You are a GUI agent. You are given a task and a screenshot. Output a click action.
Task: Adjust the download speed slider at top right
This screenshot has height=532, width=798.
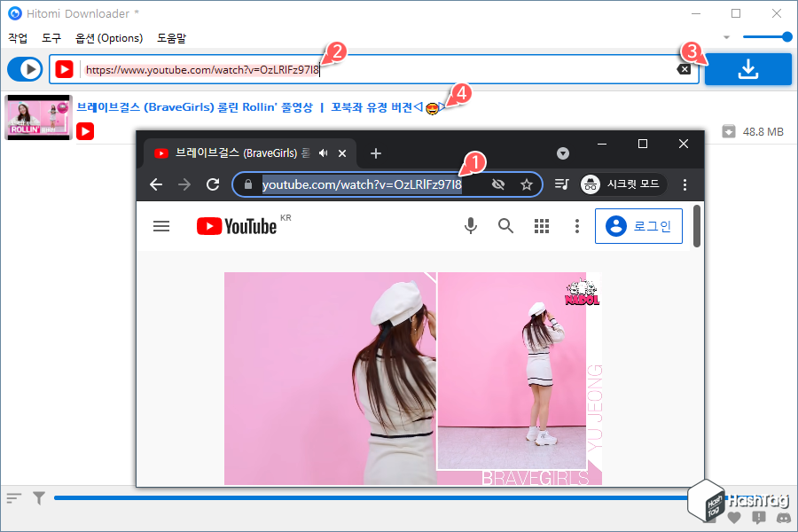(767, 36)
